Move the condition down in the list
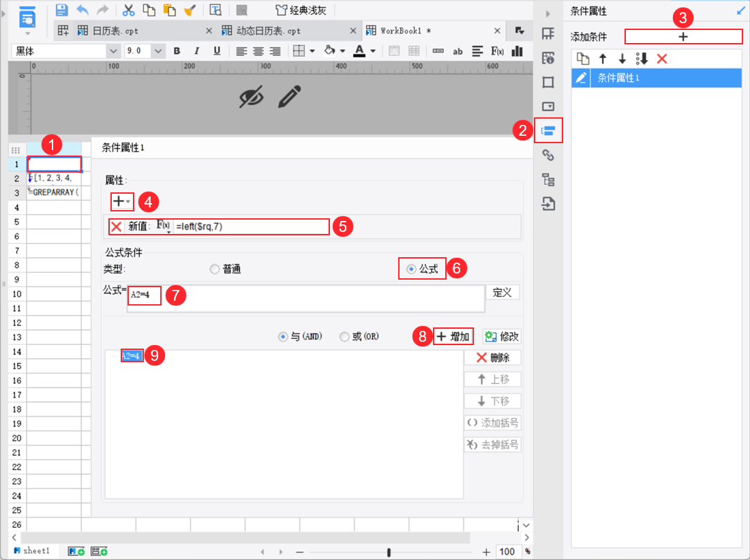This screenshot has height=560, width=750. pos(622,59)
